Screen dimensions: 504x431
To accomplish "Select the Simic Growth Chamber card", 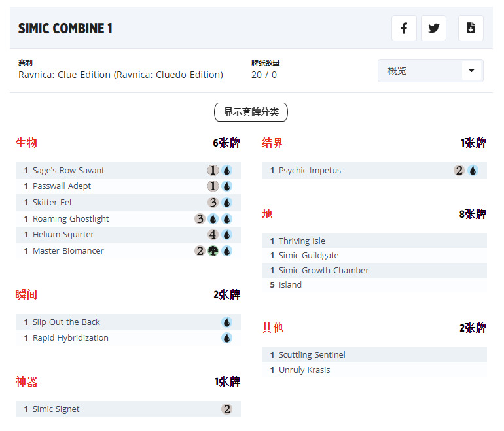I will tap(323, 271).
